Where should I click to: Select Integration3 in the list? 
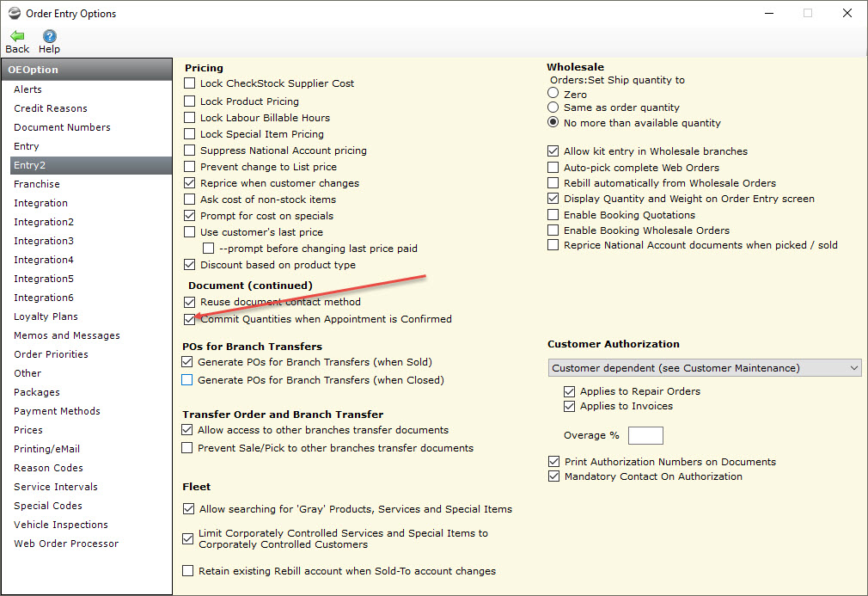click(x=44, y=241)
